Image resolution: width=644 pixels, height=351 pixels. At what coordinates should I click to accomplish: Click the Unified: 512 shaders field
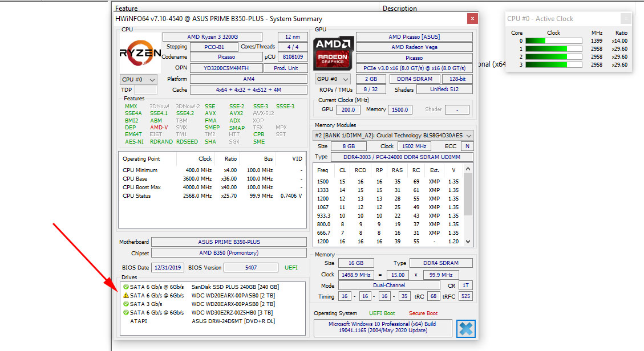pos(444,89)
